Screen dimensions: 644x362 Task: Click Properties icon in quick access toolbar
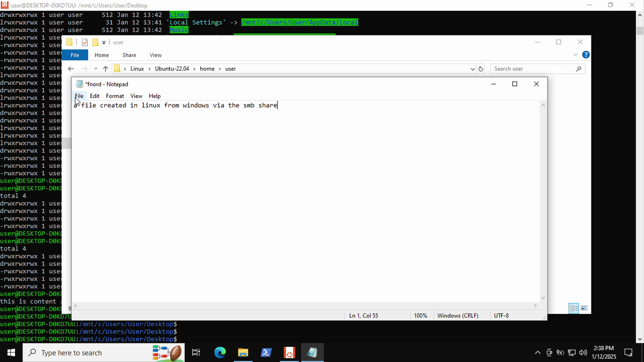click(x=85, y=42)
